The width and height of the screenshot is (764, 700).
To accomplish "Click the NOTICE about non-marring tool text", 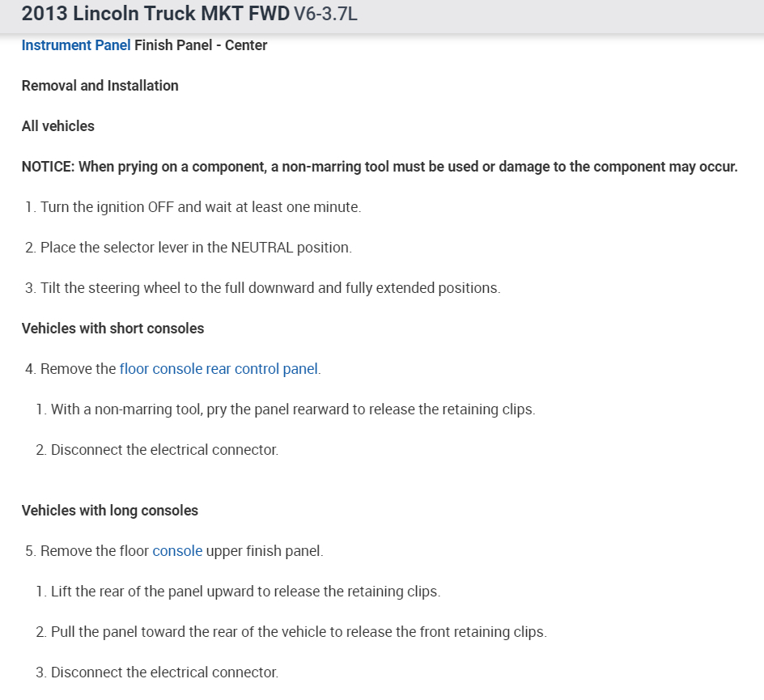I will click(380, 167).
